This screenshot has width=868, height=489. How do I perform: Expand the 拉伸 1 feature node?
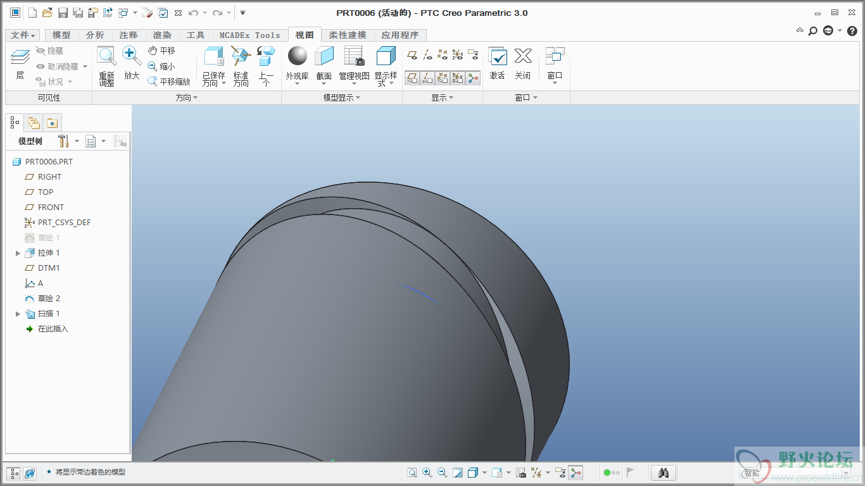point(18,253)
